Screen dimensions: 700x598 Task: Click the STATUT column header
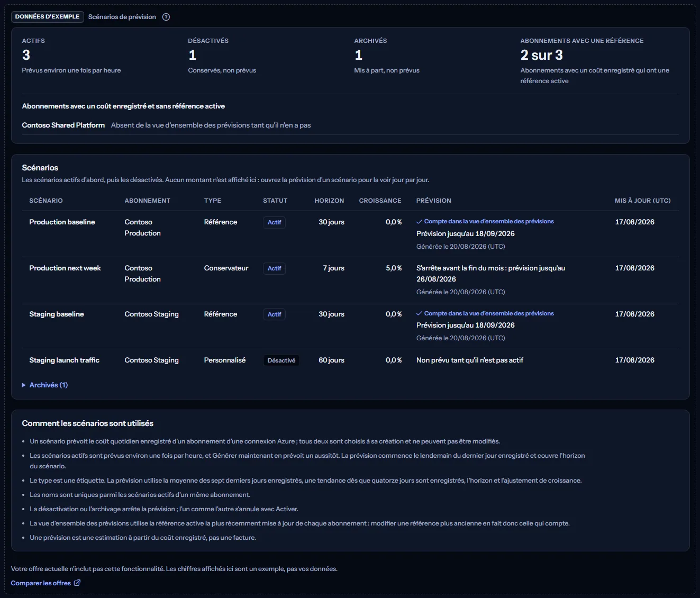[x=275, y=201]
